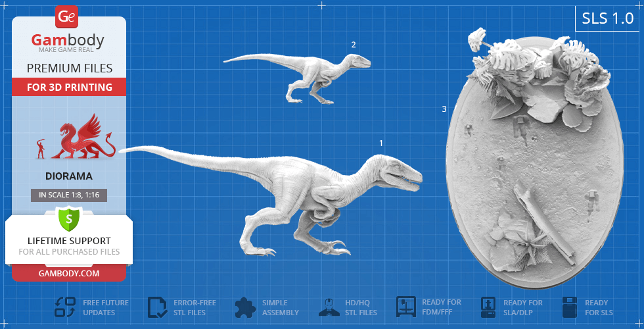Click the Ready for SLS icon

pyautogui.click(x=570, y=307)
